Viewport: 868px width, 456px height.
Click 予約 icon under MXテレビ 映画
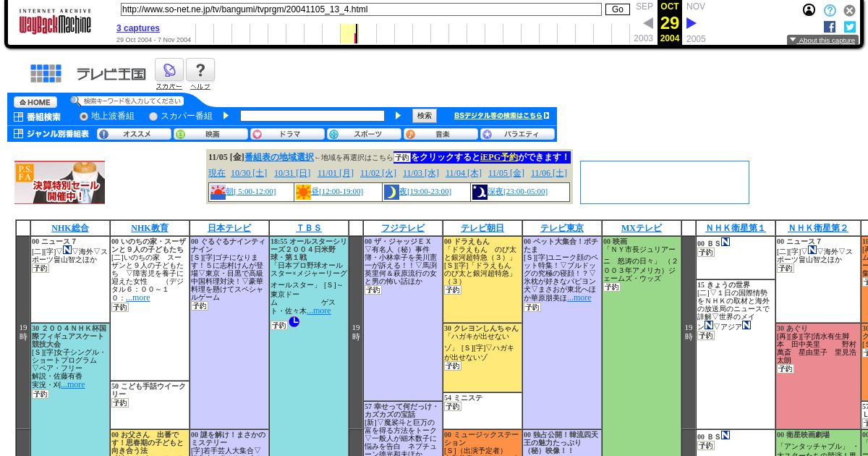[611, 287]
